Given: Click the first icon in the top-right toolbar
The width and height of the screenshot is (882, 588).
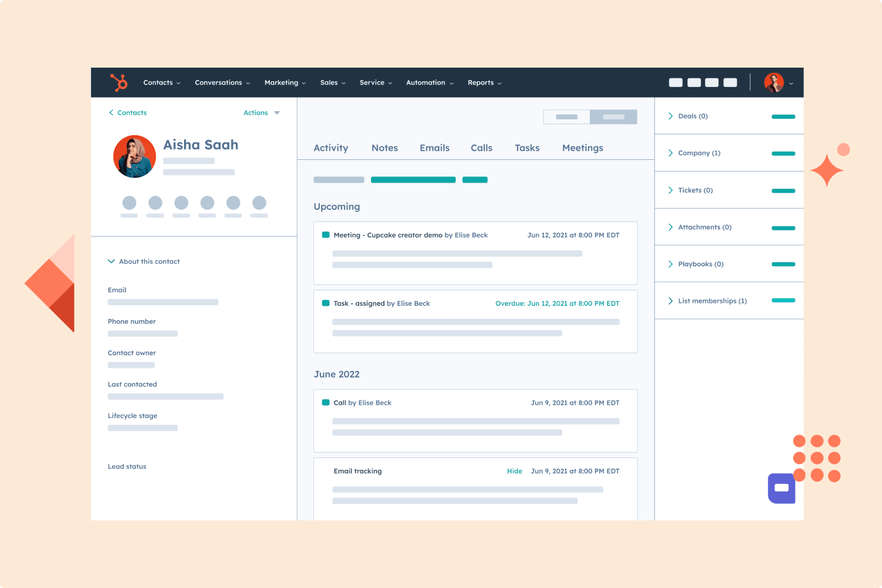Looking at the screenshot, I should (x=675, y=82).
